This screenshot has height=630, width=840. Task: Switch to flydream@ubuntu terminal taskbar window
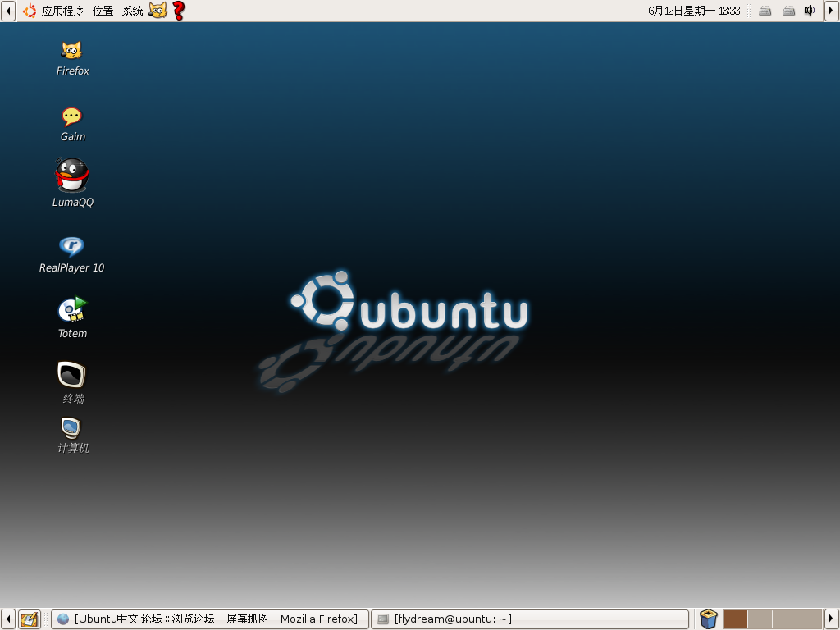(530, 619)
